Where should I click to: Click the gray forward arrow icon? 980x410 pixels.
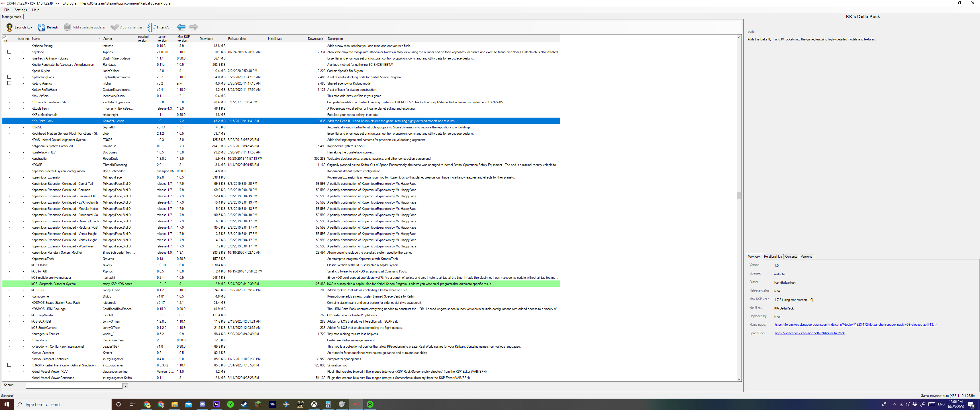tap(194, 27)
